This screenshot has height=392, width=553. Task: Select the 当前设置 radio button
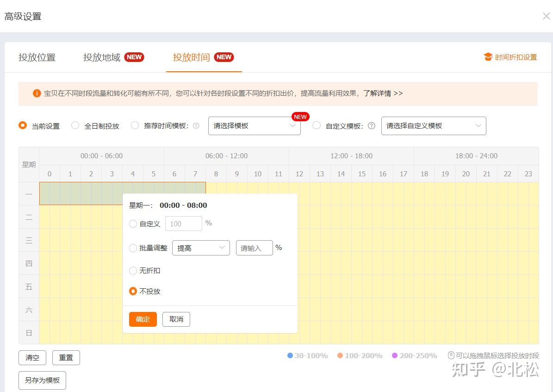[23, 125]
